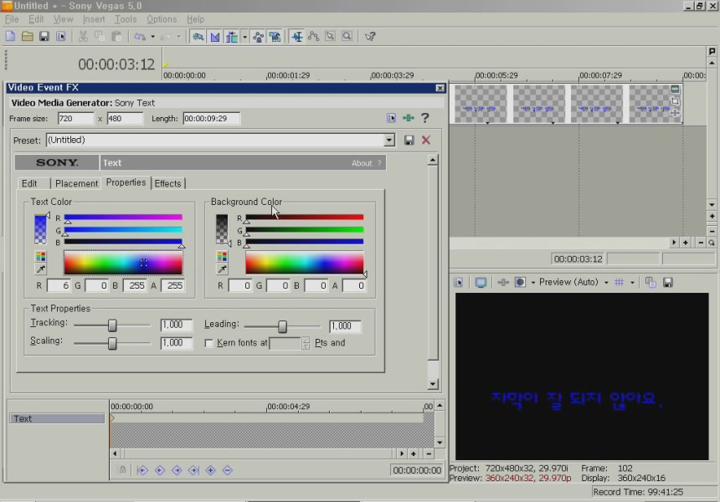Click the Next Keyframe button

[177, 470]
